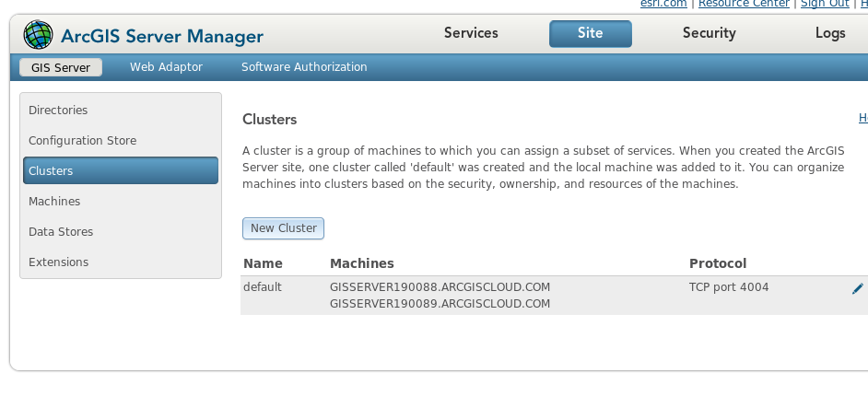Screen dimensions: 868x396
Task: Open the Resource Center link
Action: click(744, 4)
